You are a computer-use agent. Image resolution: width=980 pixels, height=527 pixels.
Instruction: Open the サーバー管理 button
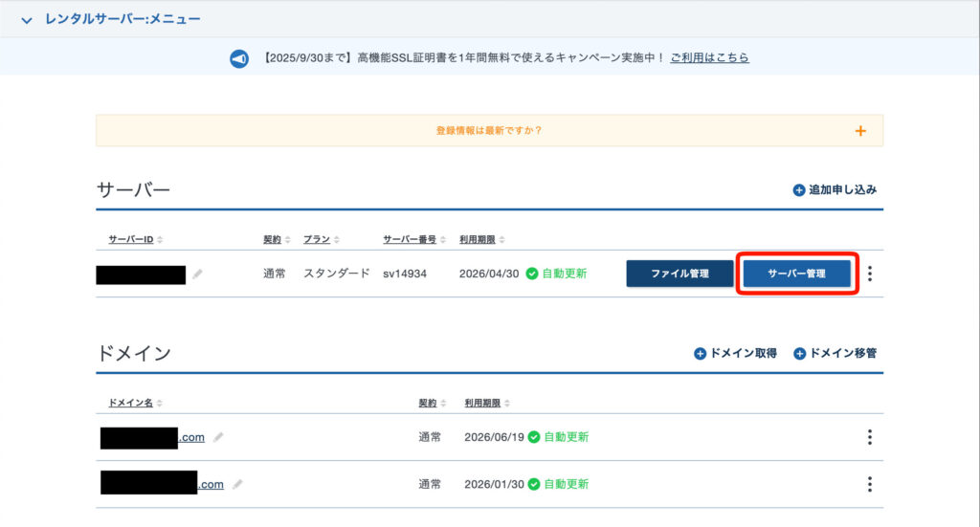pos(797,274)
